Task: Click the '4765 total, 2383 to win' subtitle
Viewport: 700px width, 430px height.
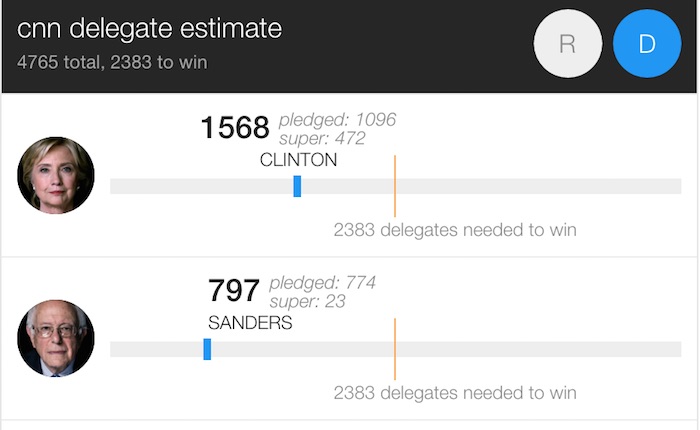Action: [x=113, y=62]
